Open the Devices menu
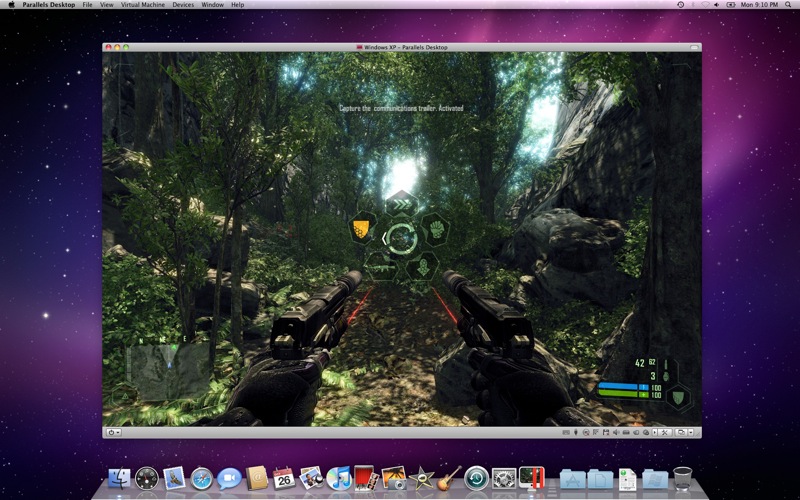 [x=183, y=5]
